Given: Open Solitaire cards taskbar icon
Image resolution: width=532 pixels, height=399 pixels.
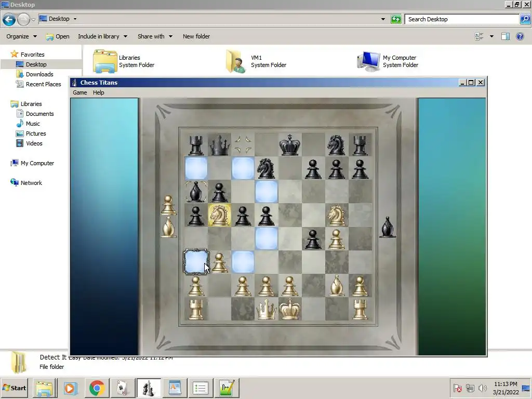Looking at the screenshot, I should click(x=123, y=388).
